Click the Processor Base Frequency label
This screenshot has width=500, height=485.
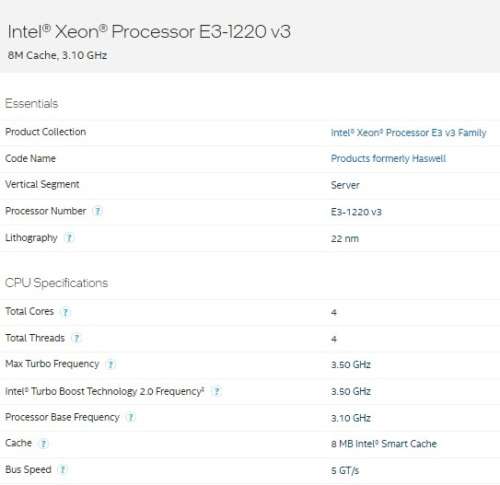point(62,417)
